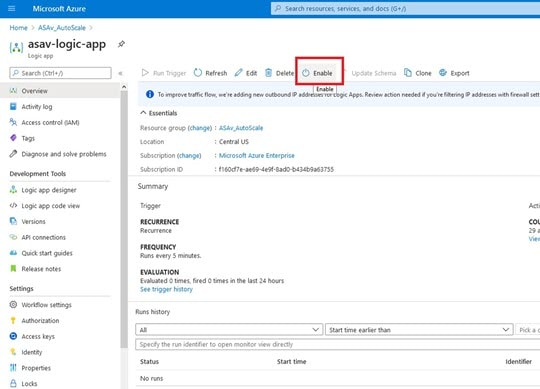Click the Enable power icon
This screenshot has height=389, width=540.
click(x=306, y=73)
